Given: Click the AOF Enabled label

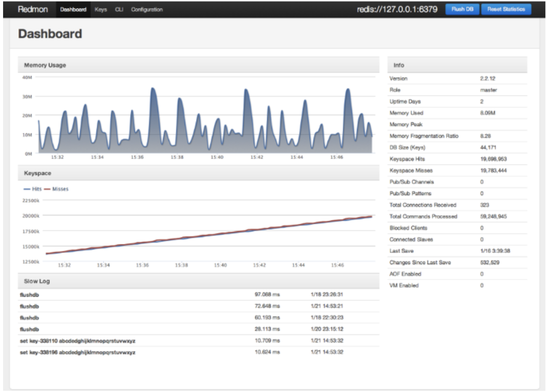Looking at the screenshot, I should tap(405, 274).
